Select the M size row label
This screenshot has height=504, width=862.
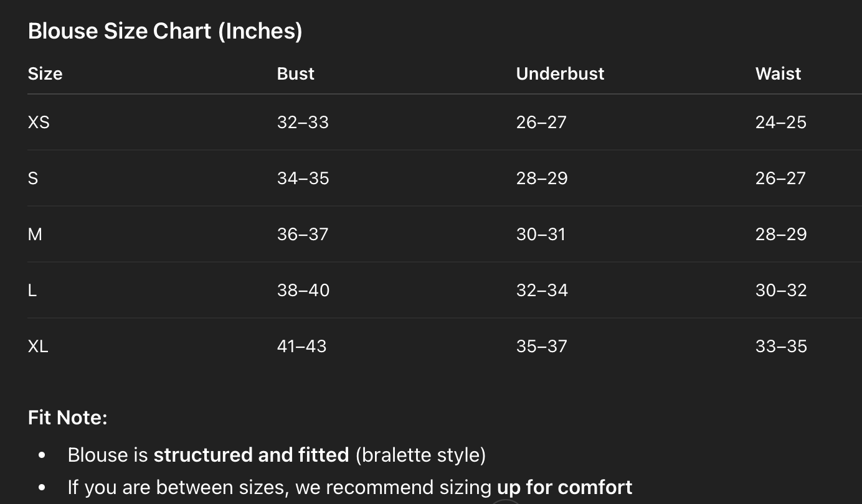point(35,234)
